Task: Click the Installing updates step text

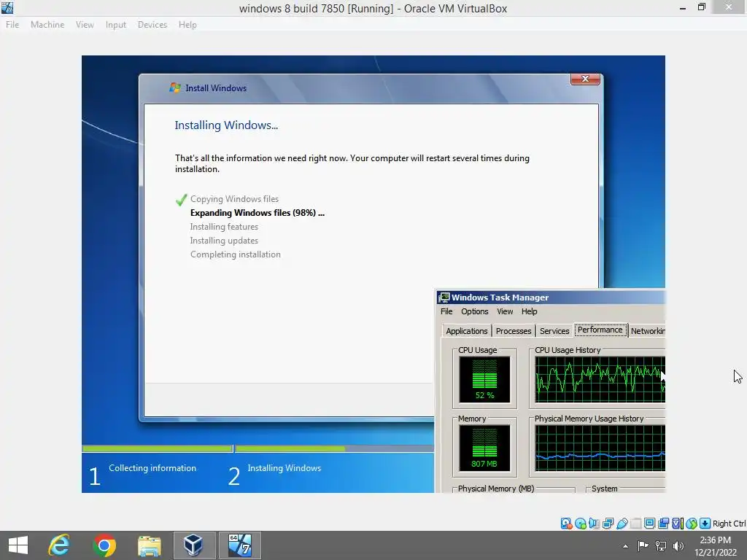Action: [x=224, y=241]
